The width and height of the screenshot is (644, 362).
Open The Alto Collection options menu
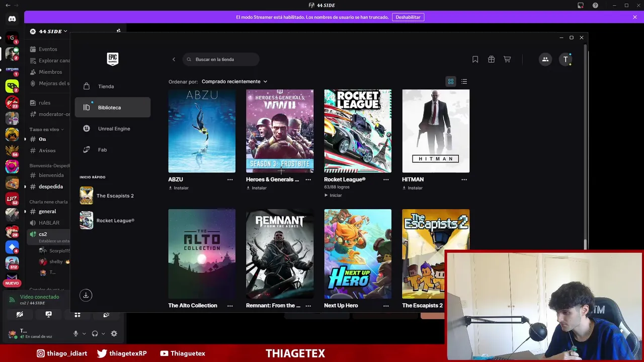[230, 306]
